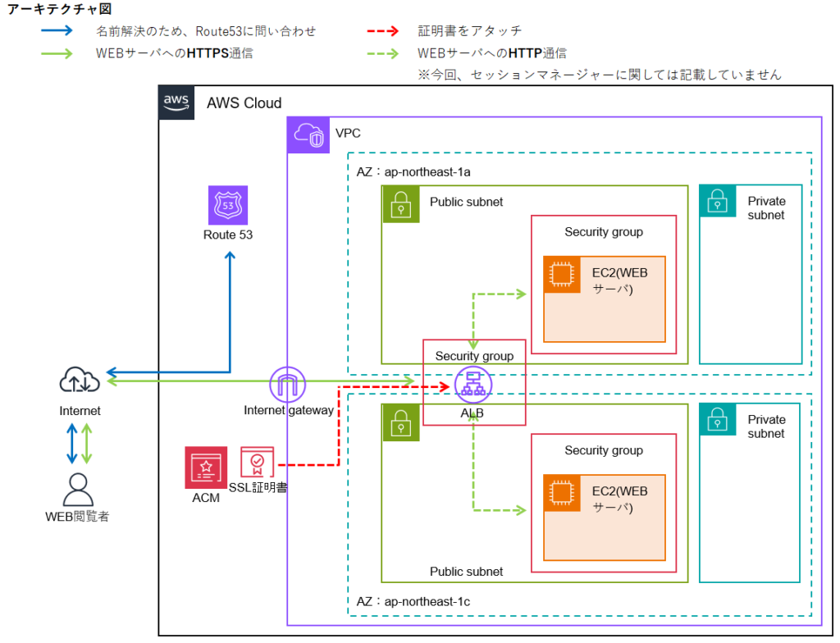Click the legend text 証明書をアタッチ
The height and width of the screenshot is (643, 840).
coord(469,30)
